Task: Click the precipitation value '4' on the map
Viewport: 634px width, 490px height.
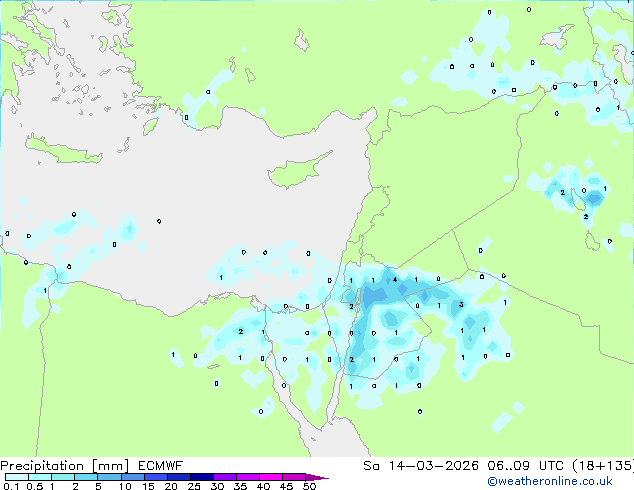Action: click(x=395, y=279)
